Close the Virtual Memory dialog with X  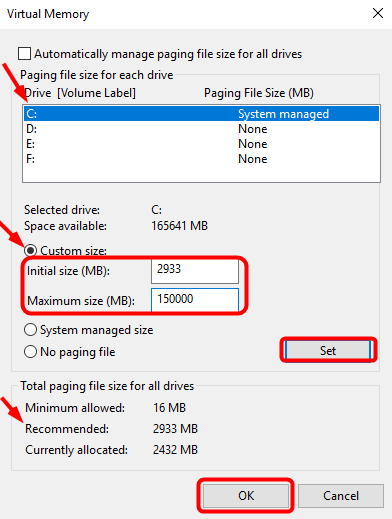pos(378,13)
